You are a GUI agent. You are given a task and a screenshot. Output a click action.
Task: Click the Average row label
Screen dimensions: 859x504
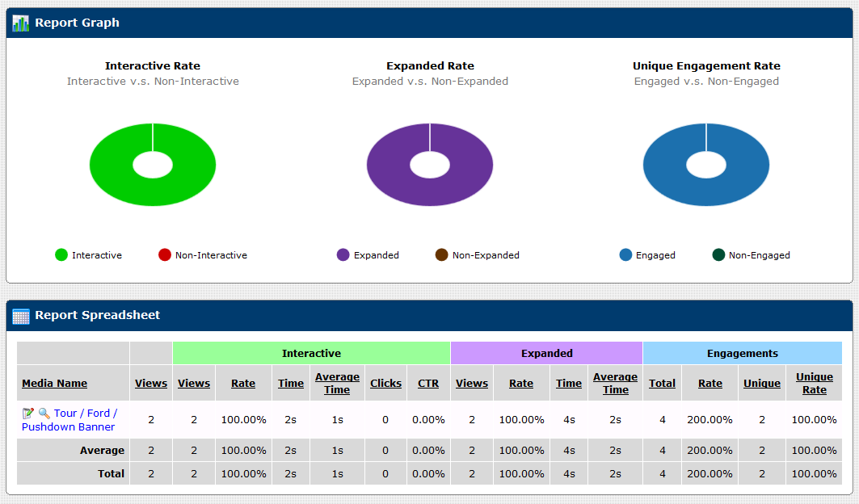click(x=102, y=451)
